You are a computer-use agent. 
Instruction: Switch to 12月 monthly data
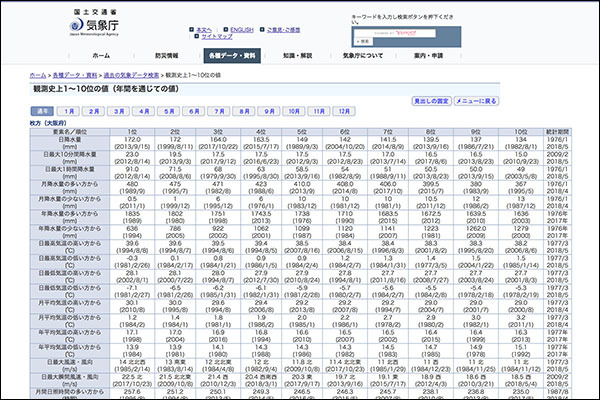click(343, 111)
